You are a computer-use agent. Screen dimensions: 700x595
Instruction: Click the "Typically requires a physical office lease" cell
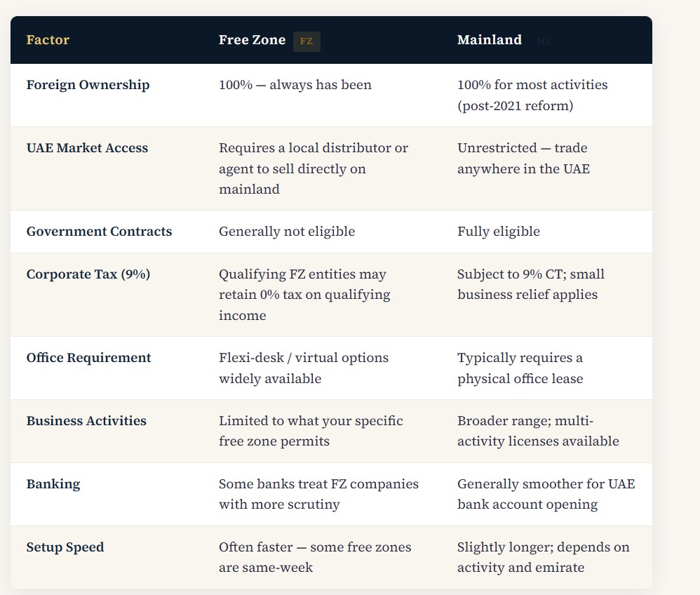click(520, 368)
